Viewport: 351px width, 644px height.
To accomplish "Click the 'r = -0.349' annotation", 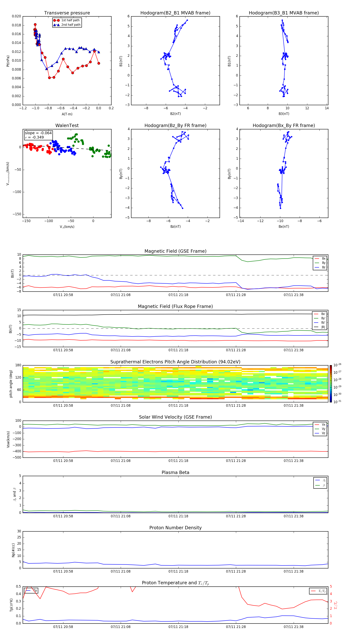I will [x=35, y=137].
